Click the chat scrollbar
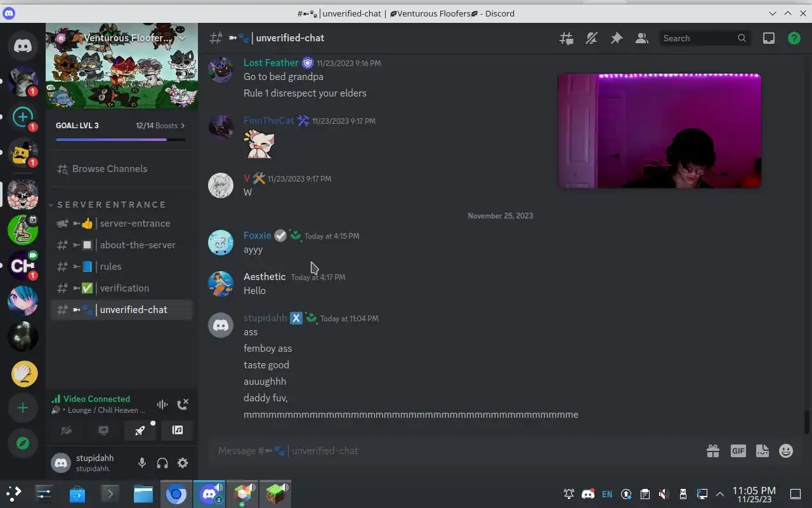 coord(807,422)
